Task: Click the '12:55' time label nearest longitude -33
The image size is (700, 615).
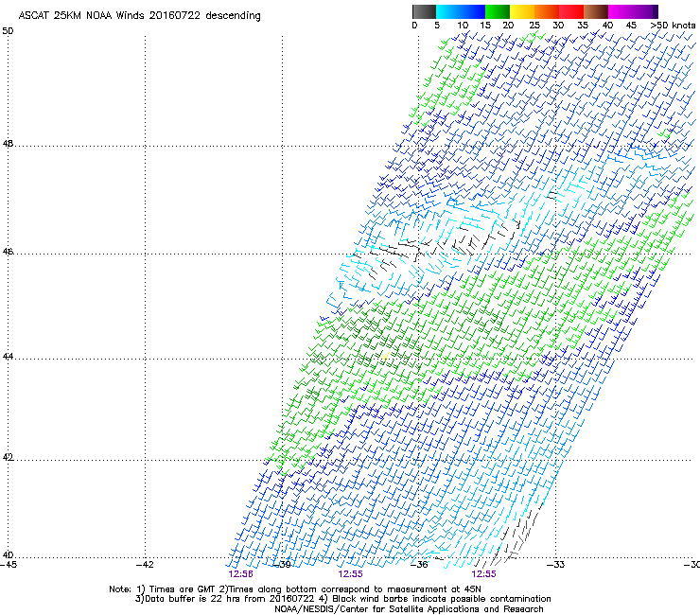Action: [484, 574]
